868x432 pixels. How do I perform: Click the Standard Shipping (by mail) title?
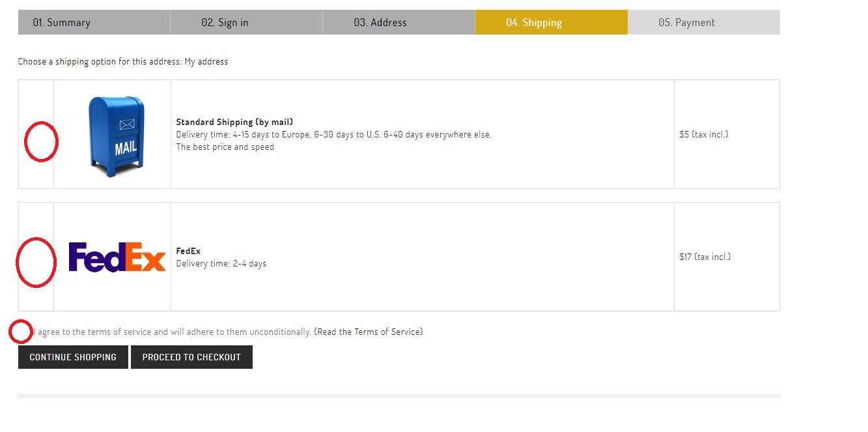(x=234, y=122)
